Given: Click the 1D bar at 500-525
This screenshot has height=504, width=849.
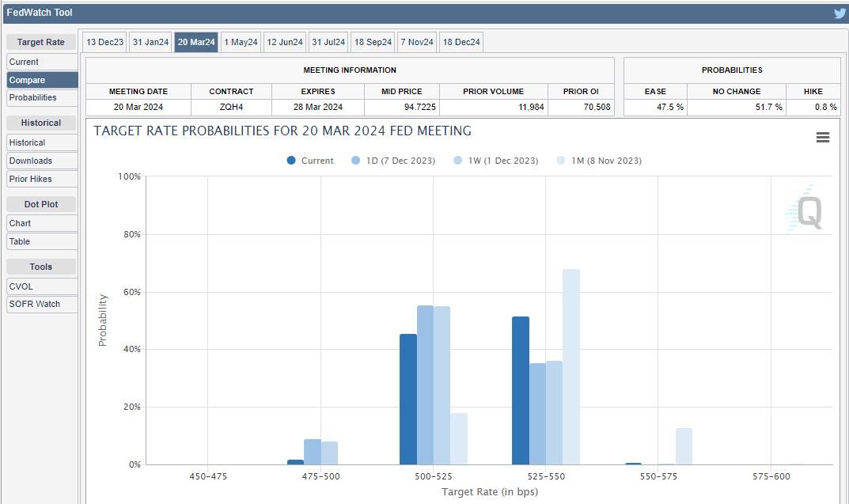Looking at the screenshot, I should point(425,385).
